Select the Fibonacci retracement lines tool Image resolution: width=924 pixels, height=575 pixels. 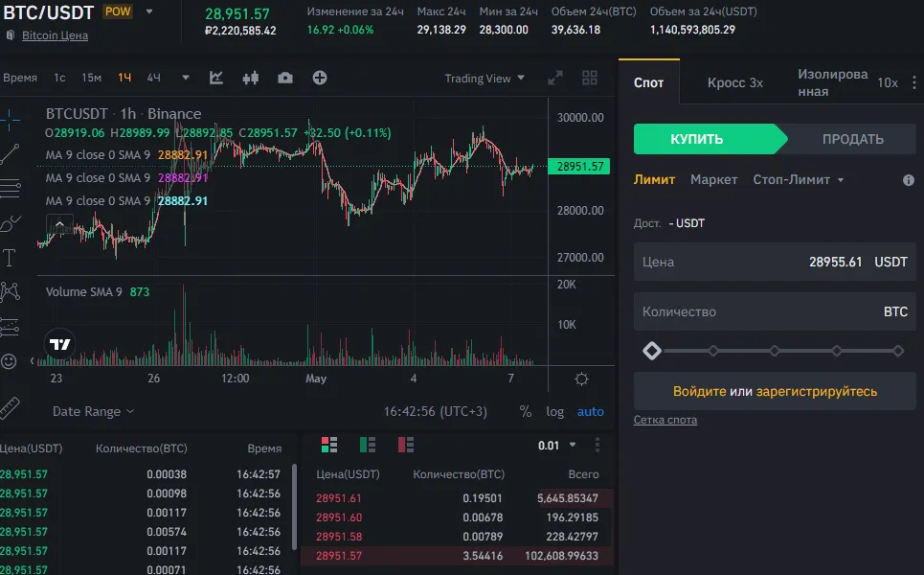pos(10,188)
